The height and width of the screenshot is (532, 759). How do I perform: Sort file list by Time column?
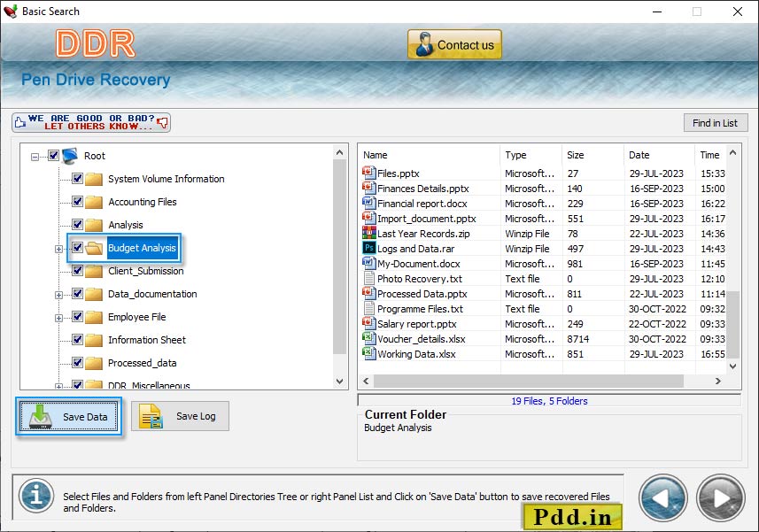[x=710, y=155]
